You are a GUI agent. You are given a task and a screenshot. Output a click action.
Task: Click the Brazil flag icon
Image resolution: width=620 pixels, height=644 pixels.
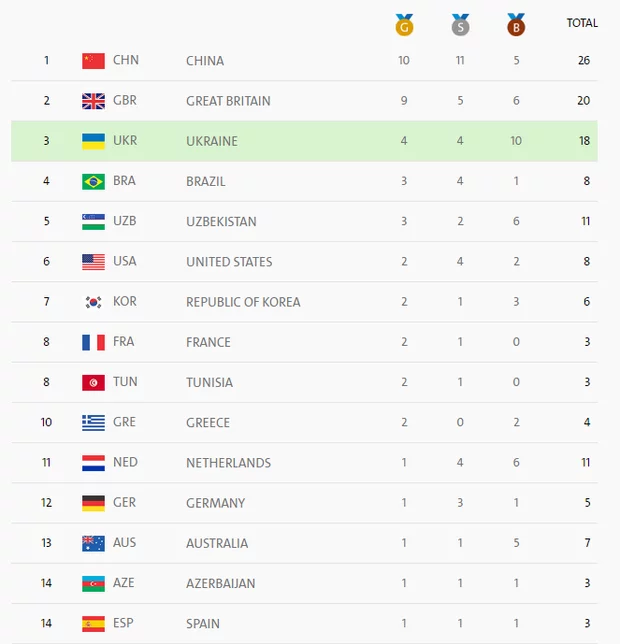(93, 181)
